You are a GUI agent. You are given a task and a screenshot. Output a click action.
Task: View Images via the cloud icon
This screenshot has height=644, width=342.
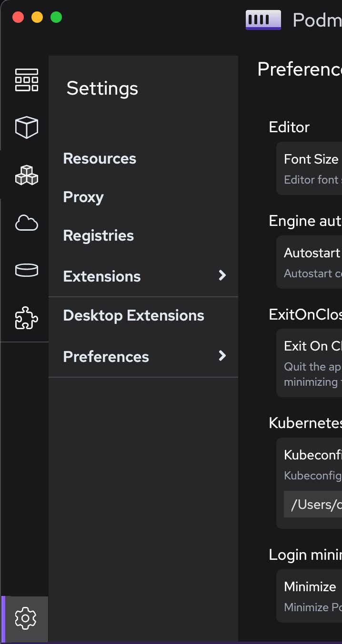point(26,223)
